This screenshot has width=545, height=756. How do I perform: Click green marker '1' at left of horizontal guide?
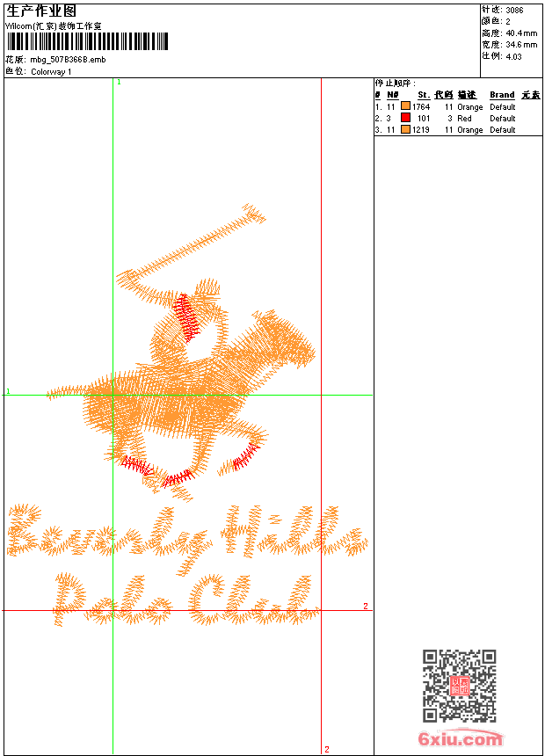coord(8,391)
